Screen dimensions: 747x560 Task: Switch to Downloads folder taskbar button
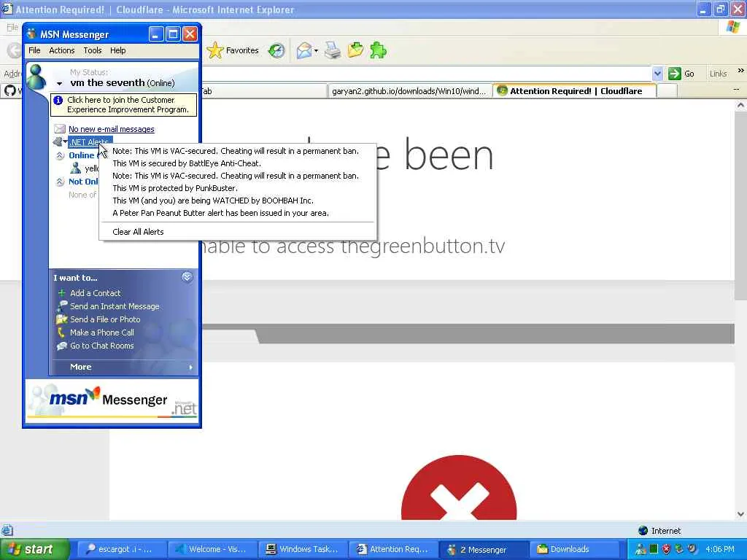(575, 550)
